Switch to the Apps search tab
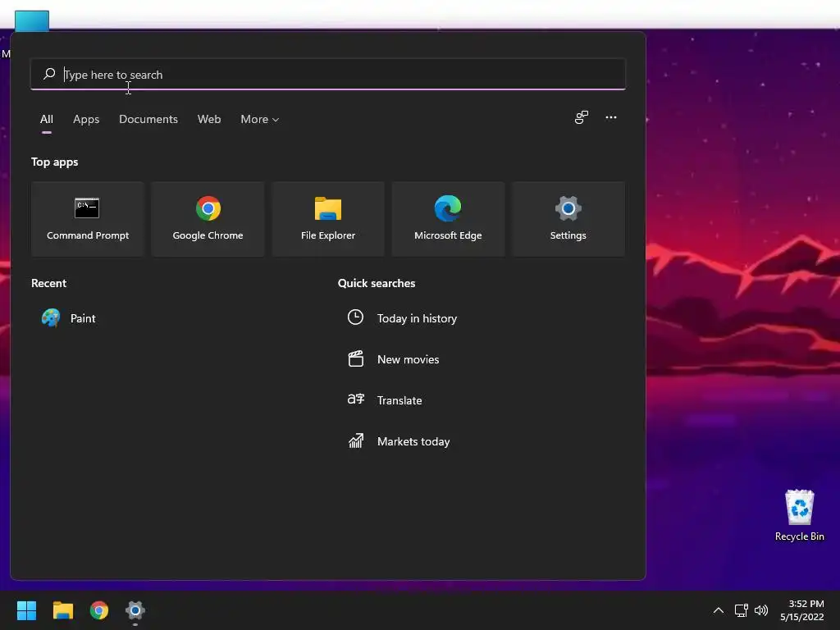The width and height of the screenshot is (840, 630). tap(86, 119)
